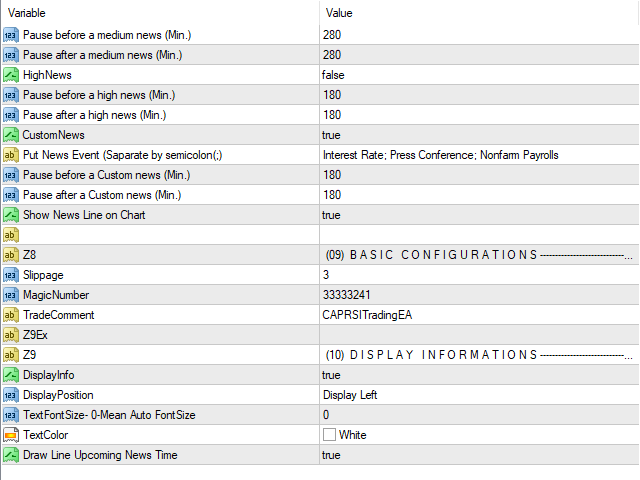Image resolution: width=640 pixels, height=480 pixels.
Task: Select the Z9 Display Informations value
Action: (x=479, y=355)
